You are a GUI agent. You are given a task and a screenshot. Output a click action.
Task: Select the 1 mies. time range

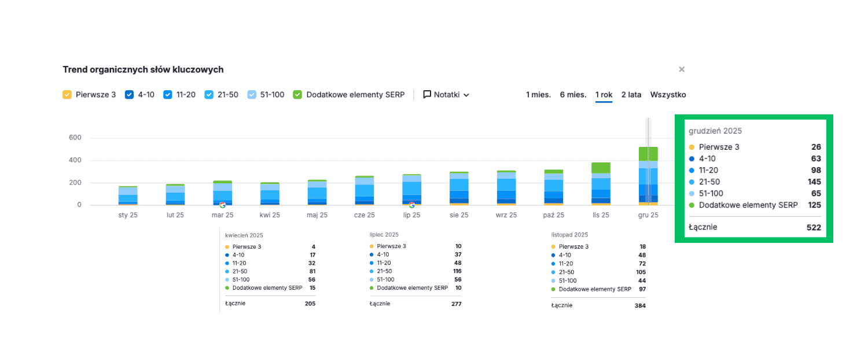538,95
